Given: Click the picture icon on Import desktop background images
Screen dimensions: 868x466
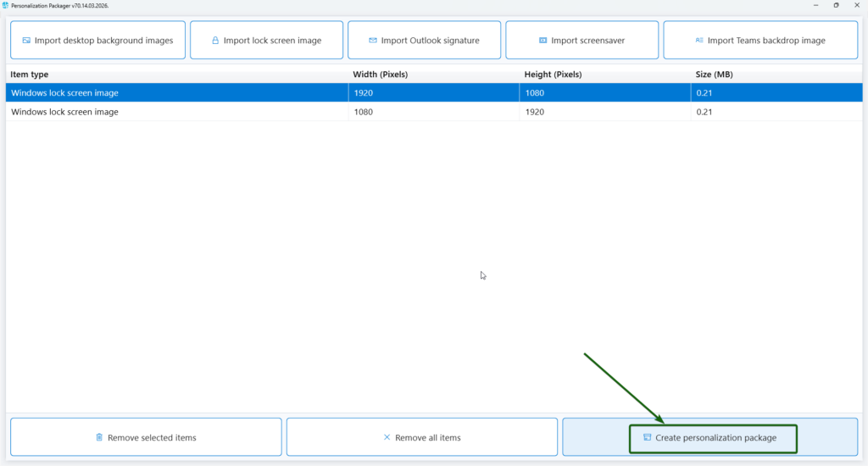Looking at the screenshot, I should (x=26, y=41).
